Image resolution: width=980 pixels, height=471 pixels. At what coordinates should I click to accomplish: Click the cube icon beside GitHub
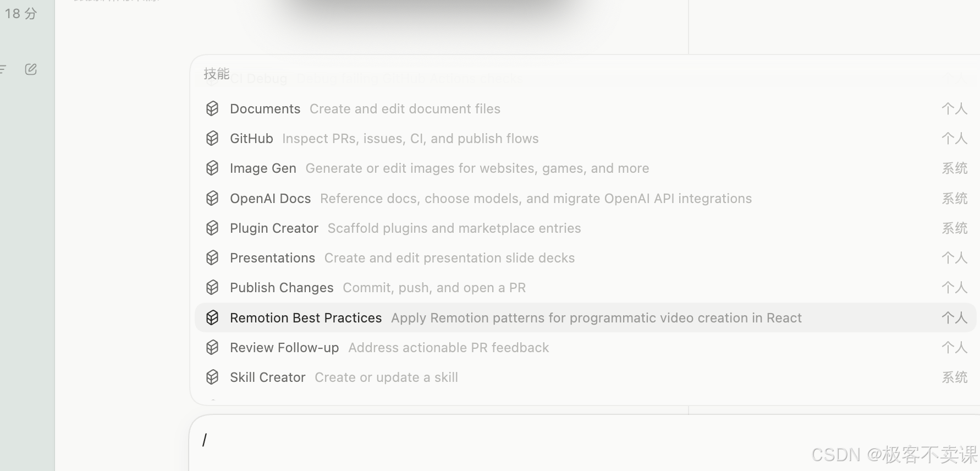pos(212,139)
